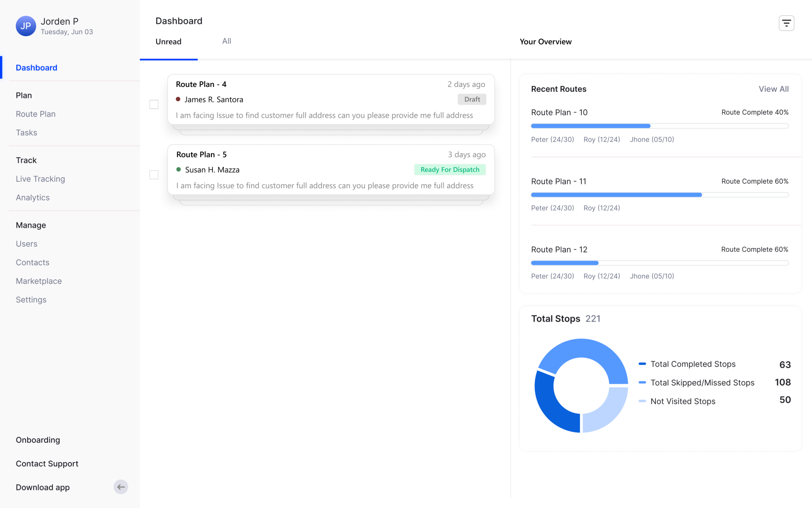Image resolution: width=812 pixels, height=508 pixels.
Task: Click the red status dot by James R. Santora
Action: [x=178, y=99]
